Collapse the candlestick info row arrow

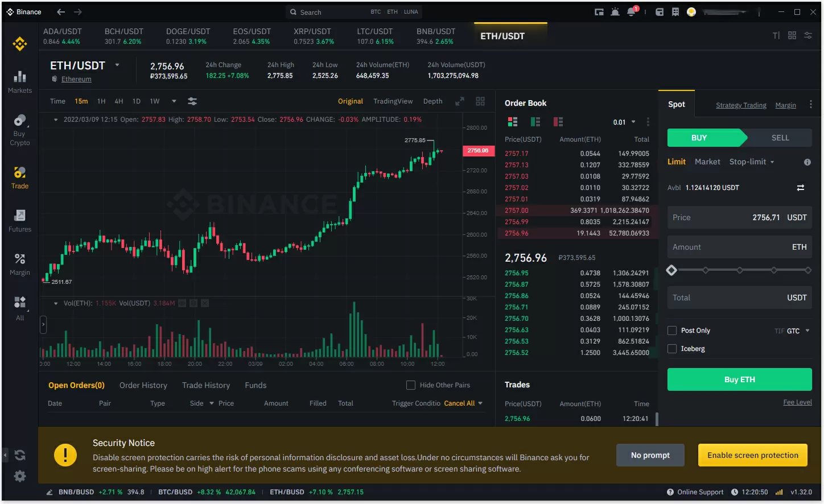point(56,119)
